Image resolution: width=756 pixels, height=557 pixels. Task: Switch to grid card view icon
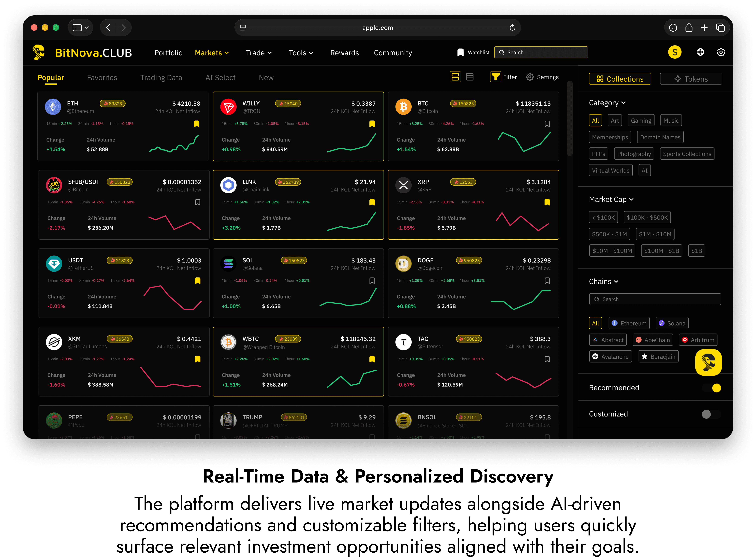click(455, 77)
